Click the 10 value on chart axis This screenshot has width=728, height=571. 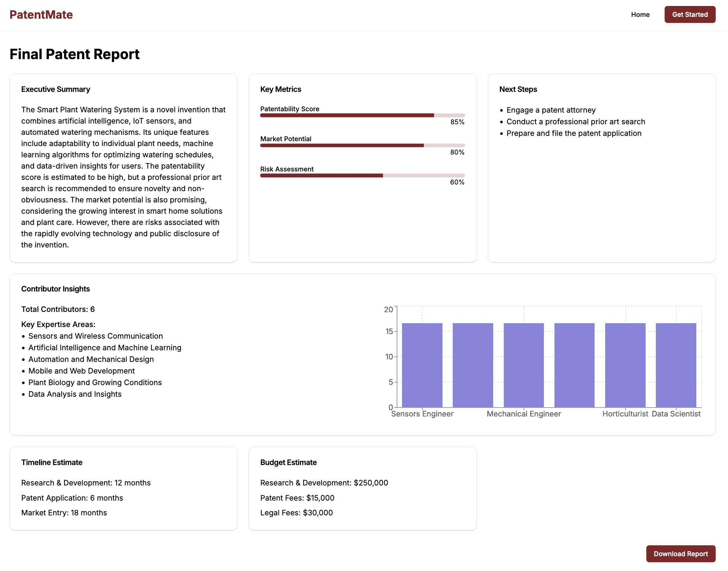tap(389, 357)
